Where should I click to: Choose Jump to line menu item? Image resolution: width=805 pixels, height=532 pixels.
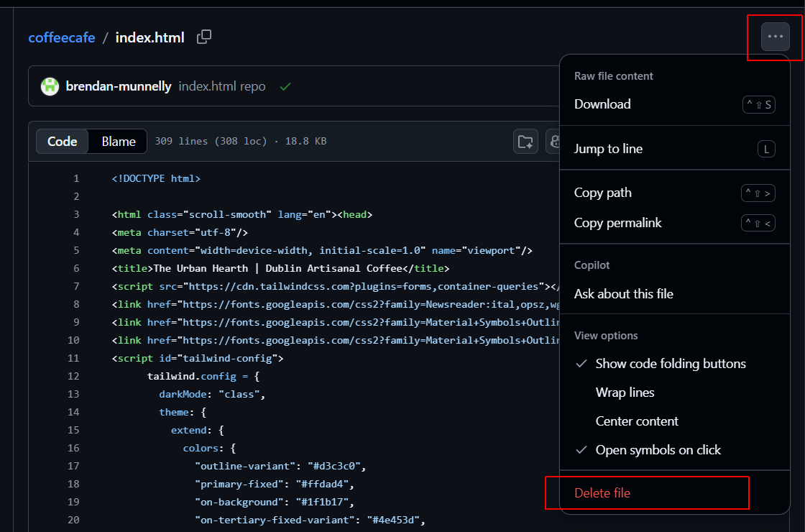click(x=675, y=149)
